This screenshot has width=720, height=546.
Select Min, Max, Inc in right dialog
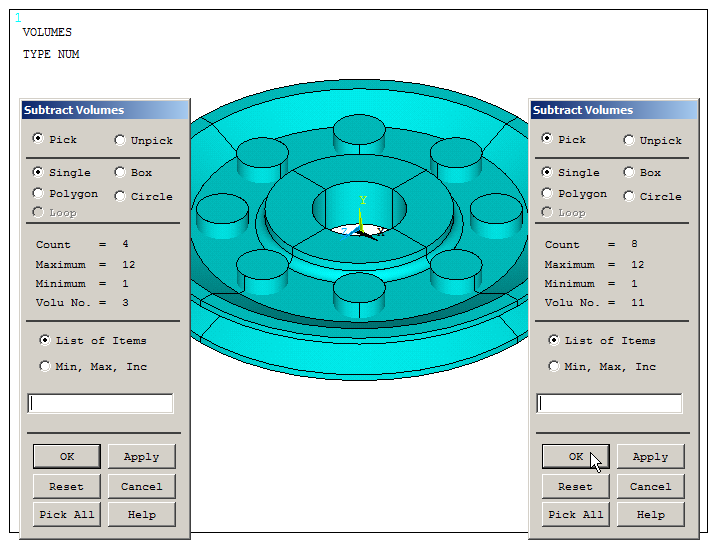(554, 366)
